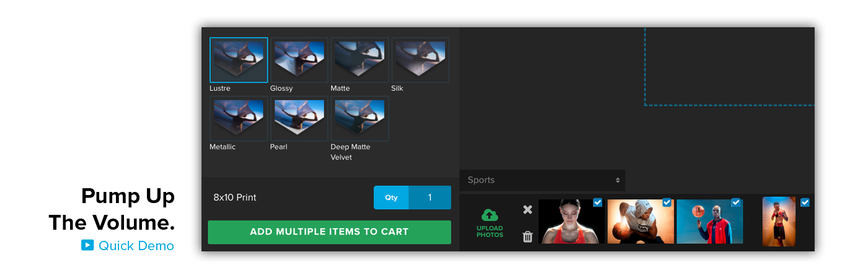Click the quantity field showing 1
Viewport: 868px width, 278px height.
pos(430,198)
